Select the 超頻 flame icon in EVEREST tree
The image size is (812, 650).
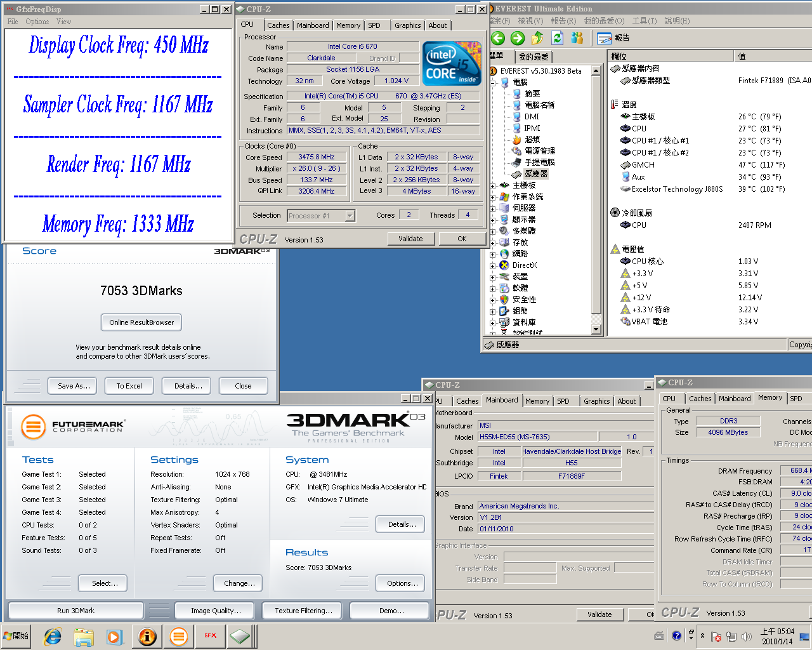[x=517, y=140]
